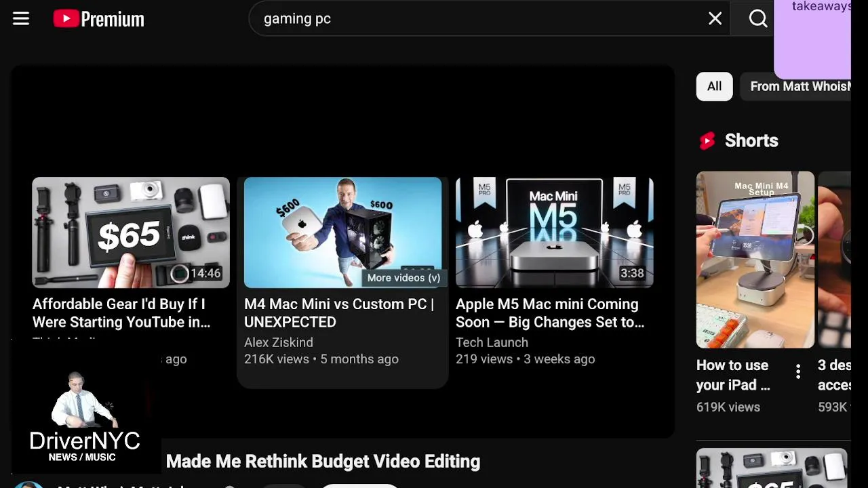
Task: Click '219 views • 3 weeks ago' text
Action: [x=526, y=359]
